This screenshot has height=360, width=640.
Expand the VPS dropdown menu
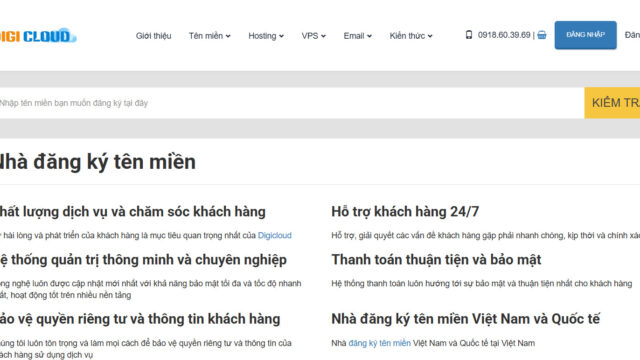click(x=313, y=36)
